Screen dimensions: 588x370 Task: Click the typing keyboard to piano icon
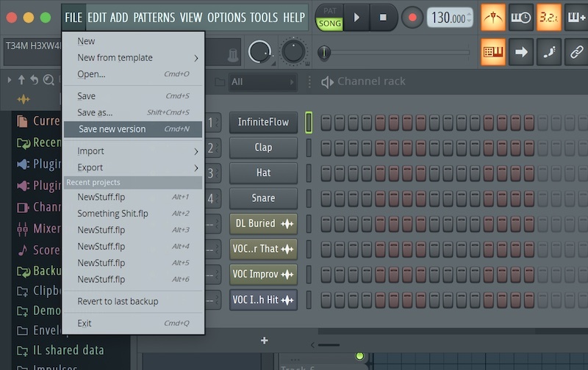pos(493,52)
